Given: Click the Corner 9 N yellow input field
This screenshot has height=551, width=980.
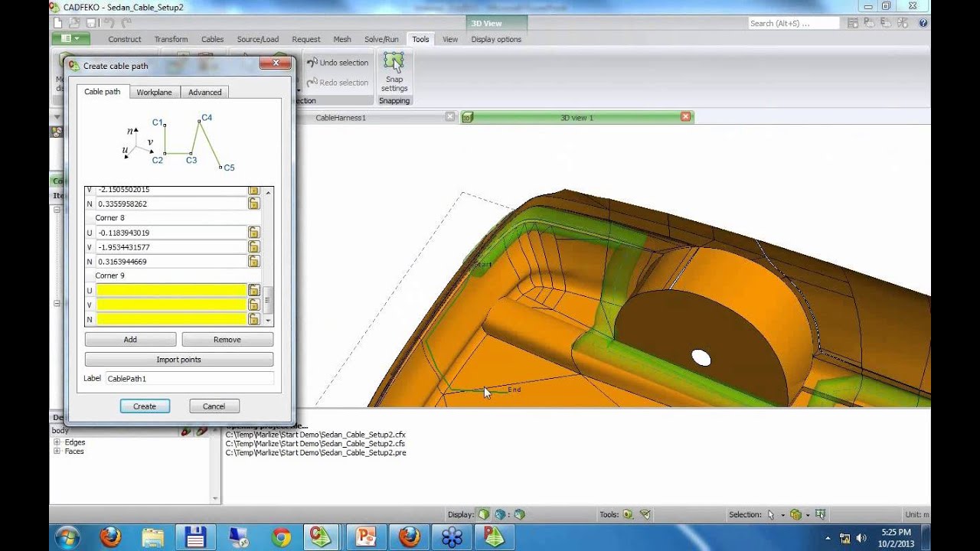Looking at the screenshot, I should tap(171, 319).
